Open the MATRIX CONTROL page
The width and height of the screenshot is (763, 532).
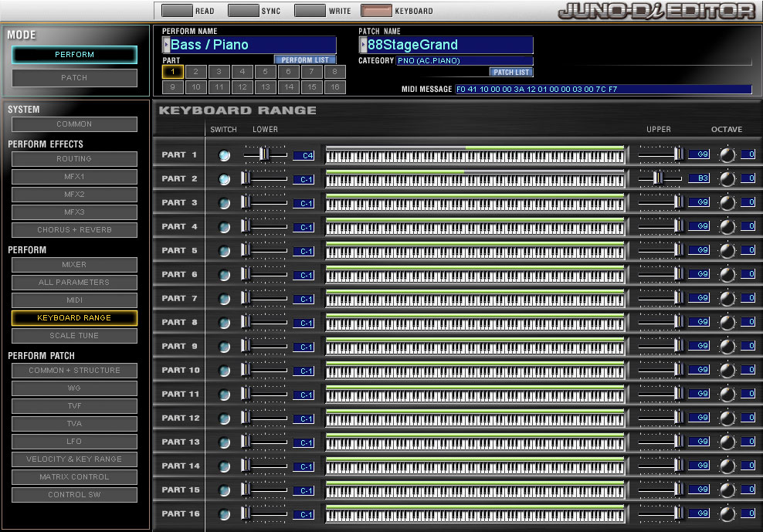(x=74, y=477)
